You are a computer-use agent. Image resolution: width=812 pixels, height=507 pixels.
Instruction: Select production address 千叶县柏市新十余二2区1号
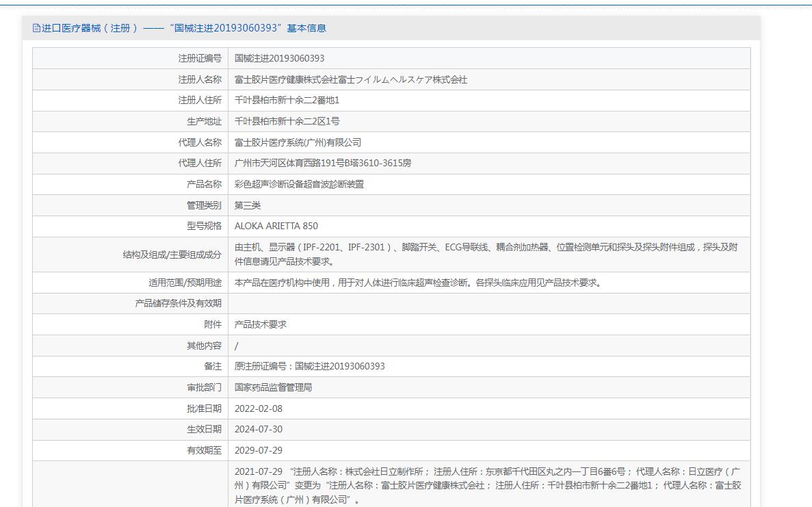(287, 121)
